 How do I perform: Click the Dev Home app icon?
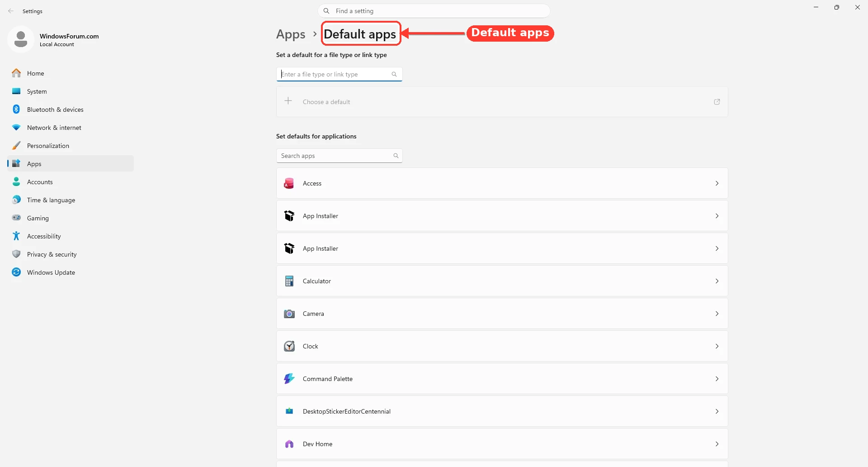pos(289,444)
